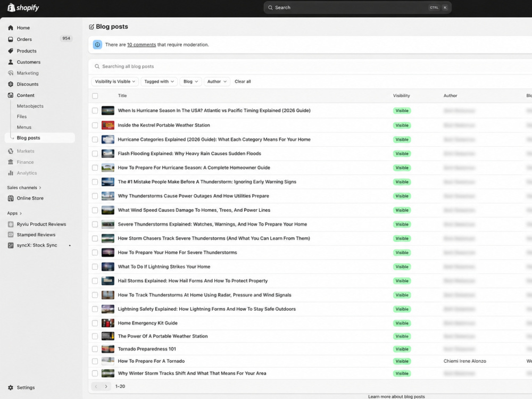The height and width of the screenshot is (399, 532).
Task: Click the Settings gear icon
Action: (11, 387)
